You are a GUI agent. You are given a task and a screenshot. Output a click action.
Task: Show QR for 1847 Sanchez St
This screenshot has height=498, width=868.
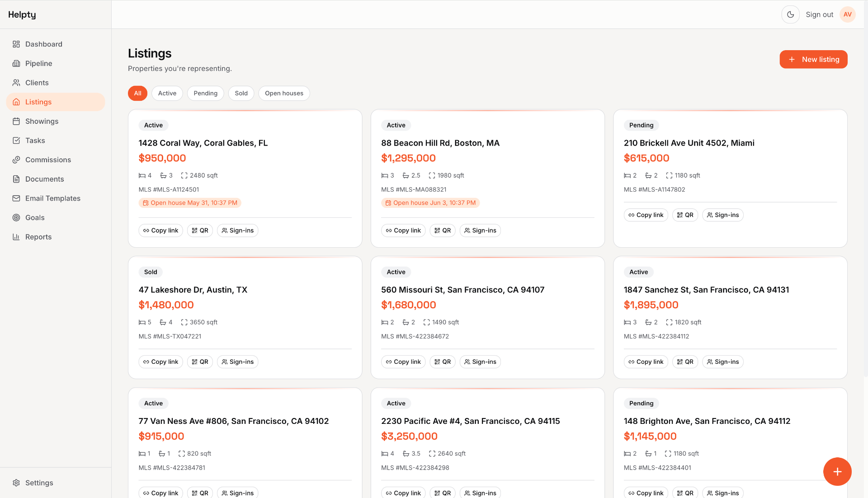(x=685, y=362)
